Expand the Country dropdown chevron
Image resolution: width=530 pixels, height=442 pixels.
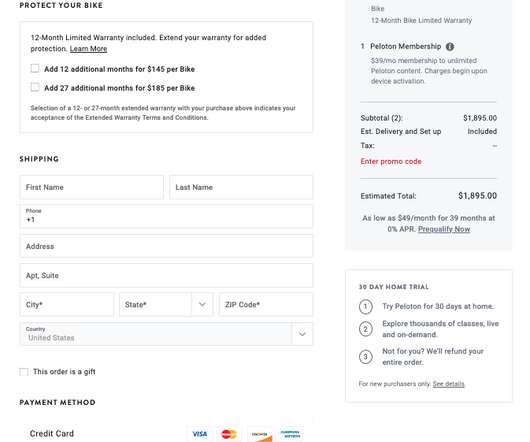302,334
